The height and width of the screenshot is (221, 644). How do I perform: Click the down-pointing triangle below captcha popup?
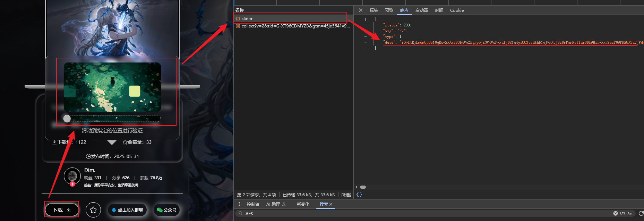[112, 142]
